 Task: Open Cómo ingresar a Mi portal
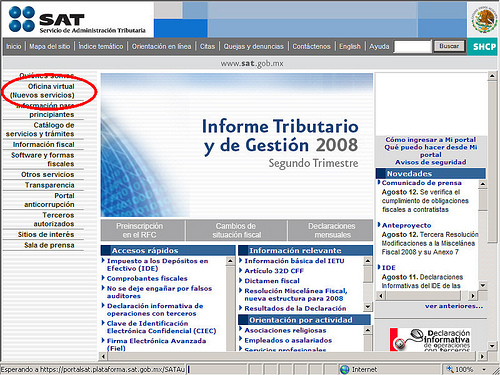click(431, 140)
